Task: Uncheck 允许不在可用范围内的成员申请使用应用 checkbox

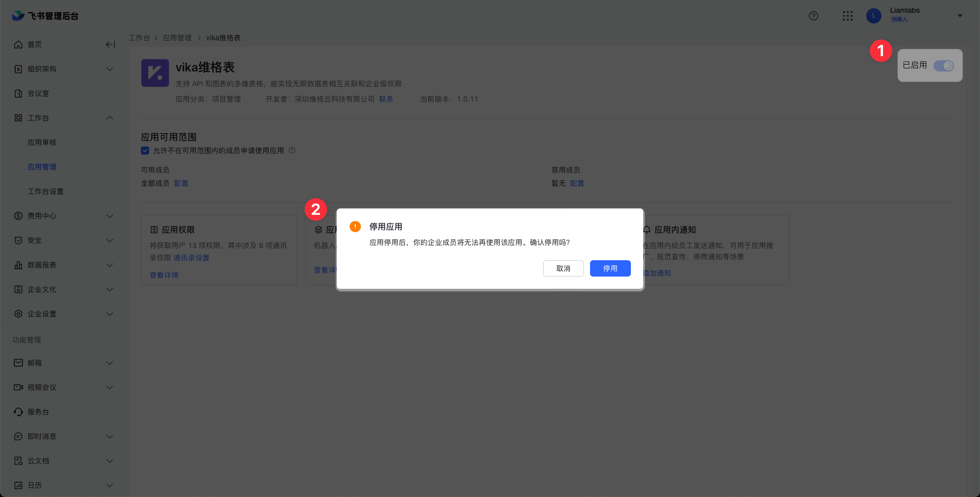Action: [x=145, y=151]
